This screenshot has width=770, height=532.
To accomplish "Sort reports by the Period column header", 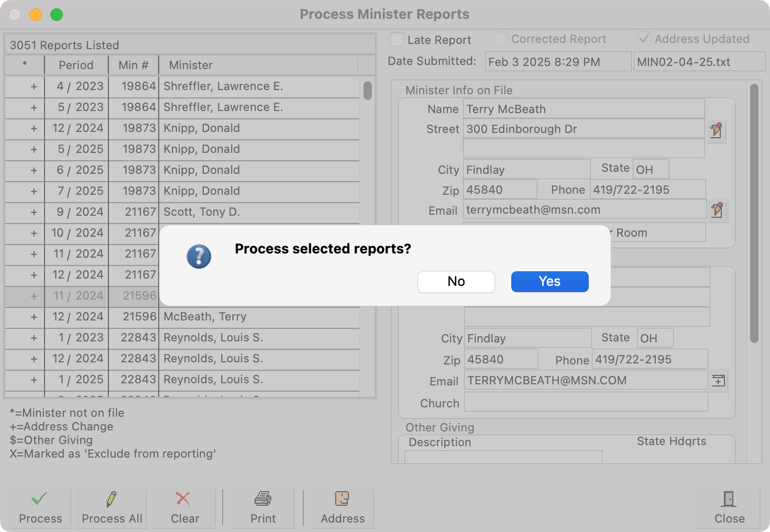I will click(x=76, y=65).
